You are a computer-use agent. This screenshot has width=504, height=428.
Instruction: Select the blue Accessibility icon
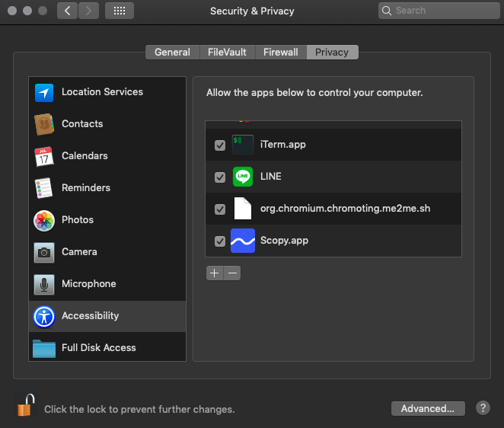(44, 317)
